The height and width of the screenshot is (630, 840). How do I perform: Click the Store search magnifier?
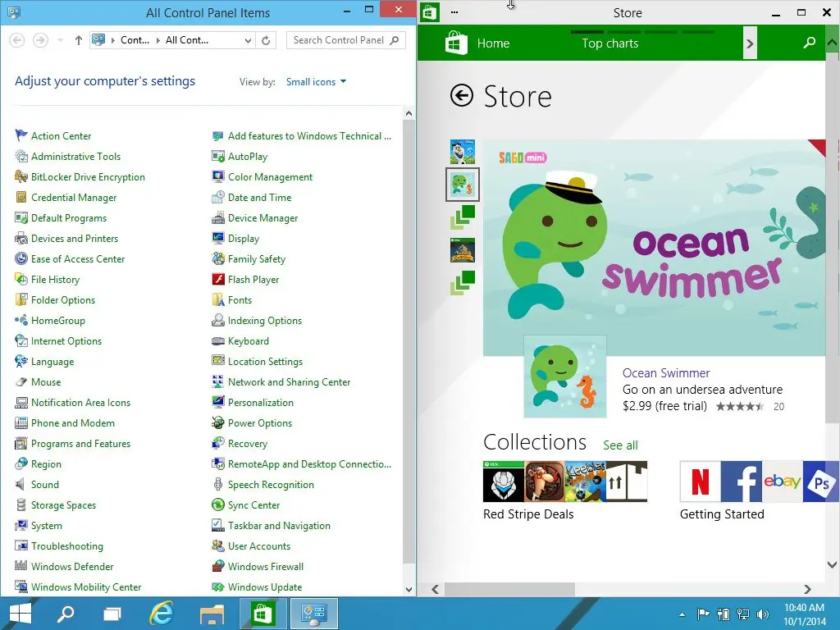(x=809, y=42)
